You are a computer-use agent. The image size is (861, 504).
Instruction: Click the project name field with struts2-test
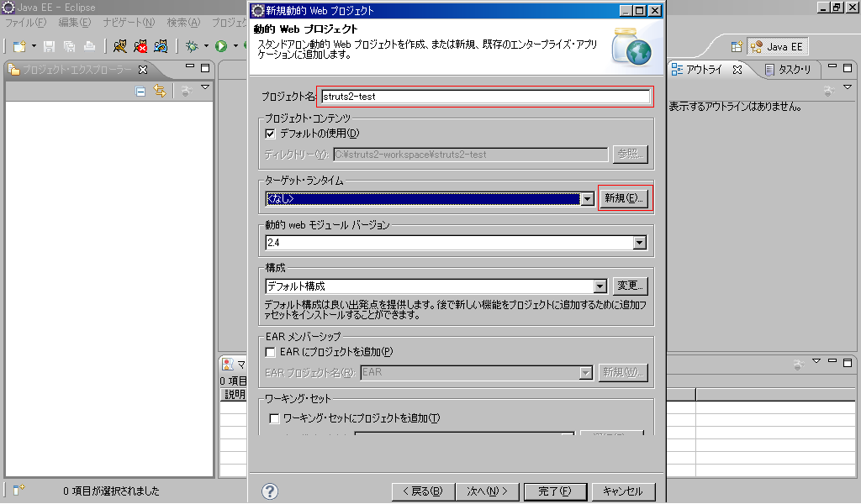485,97
